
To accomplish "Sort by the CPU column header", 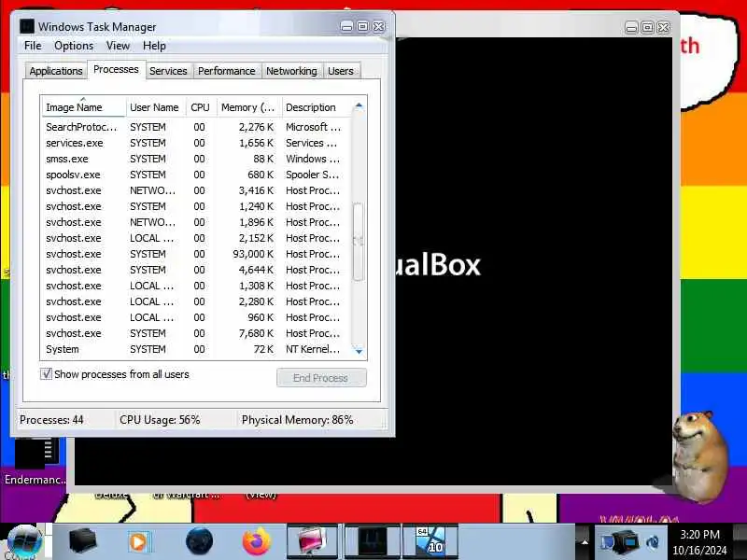I will pos(201,107).
